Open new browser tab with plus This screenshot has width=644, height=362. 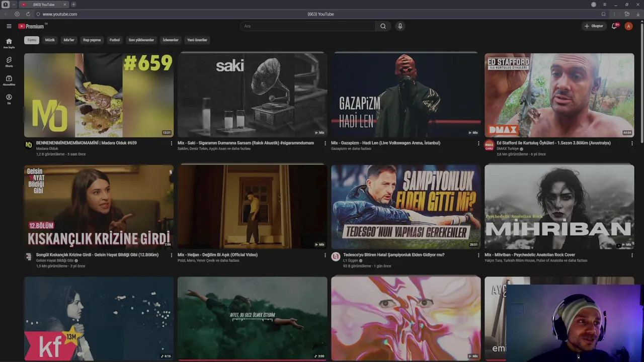click(x=73, y=5)
